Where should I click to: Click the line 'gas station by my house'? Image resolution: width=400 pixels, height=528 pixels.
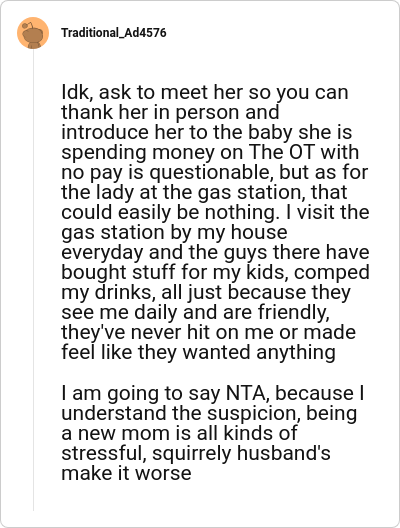click(174, 232)
